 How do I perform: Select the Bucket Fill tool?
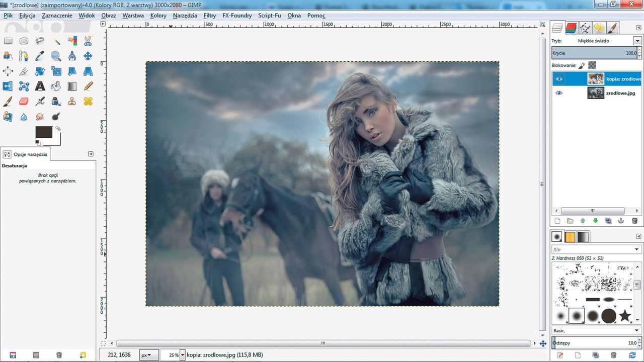tap(56, 86)
